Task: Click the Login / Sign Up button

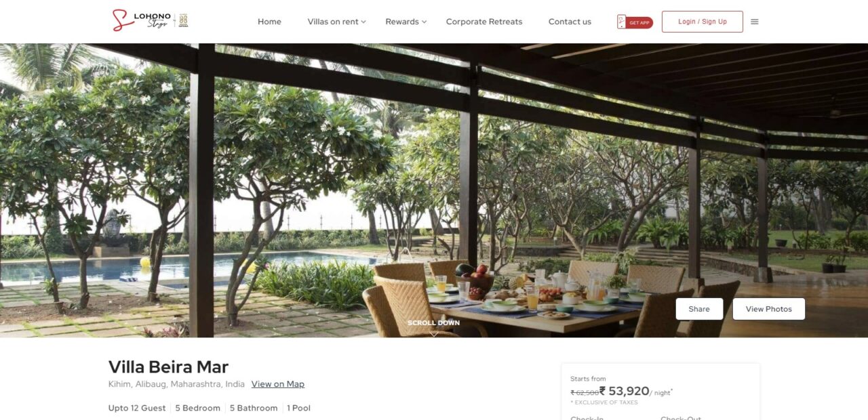Action: point(703,22)
